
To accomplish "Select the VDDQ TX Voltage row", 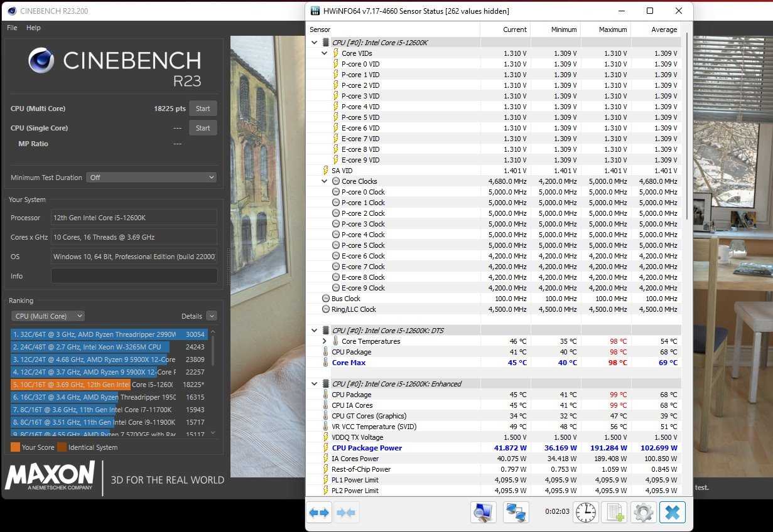I will pyautogui.click(x=494, y=437).
